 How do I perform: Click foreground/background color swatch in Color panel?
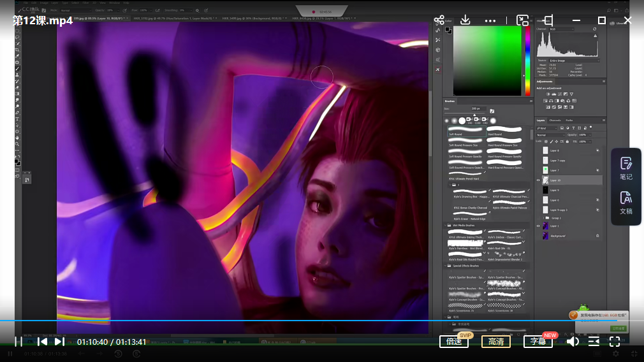coord(448,30)
